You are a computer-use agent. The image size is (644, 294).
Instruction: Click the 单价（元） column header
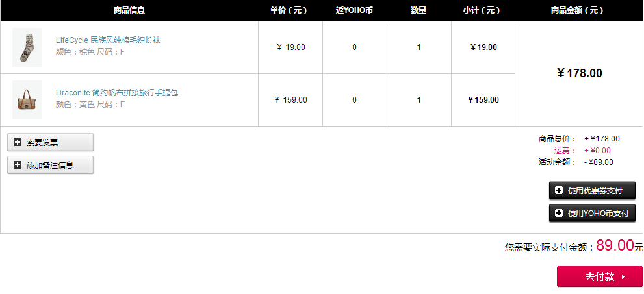coord(289,10)
